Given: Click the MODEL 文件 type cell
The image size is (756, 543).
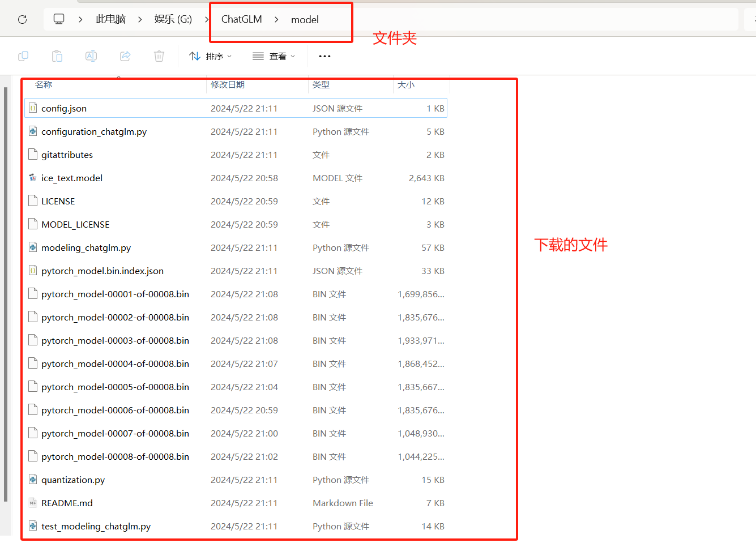Looking at the screenshot, I should click(x=338, y=178).
